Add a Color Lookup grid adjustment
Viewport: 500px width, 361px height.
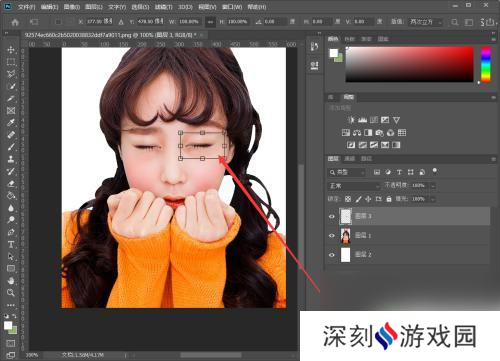pos(402,133)
